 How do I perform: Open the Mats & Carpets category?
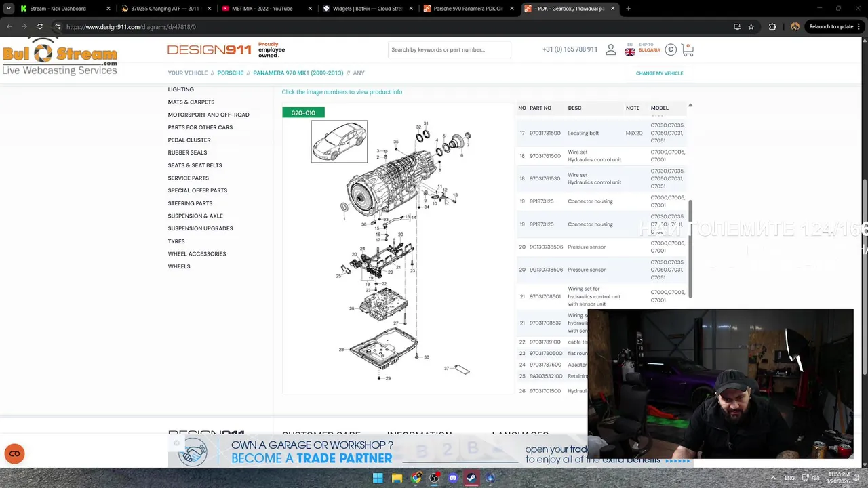[191, 102]
